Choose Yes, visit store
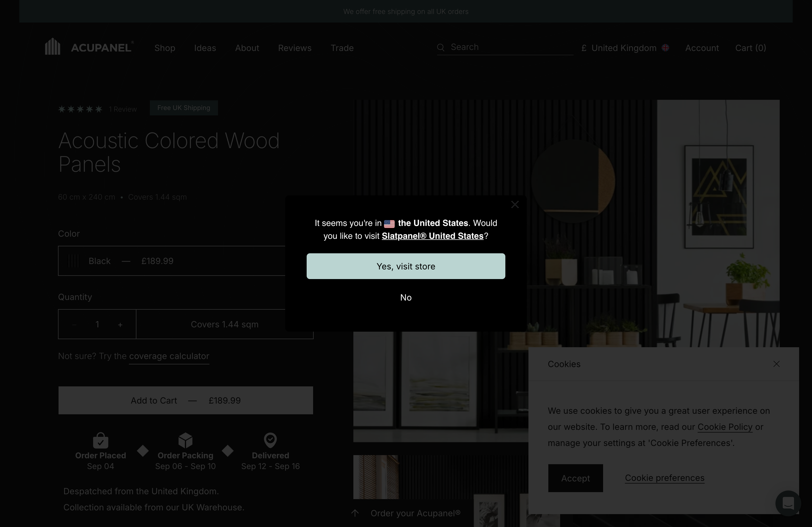812x527 pixels. click(406, 266)
